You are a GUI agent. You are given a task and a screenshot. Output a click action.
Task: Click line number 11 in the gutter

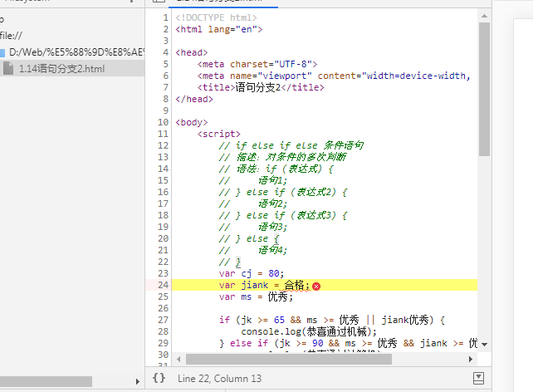click(x=164, y=134)
